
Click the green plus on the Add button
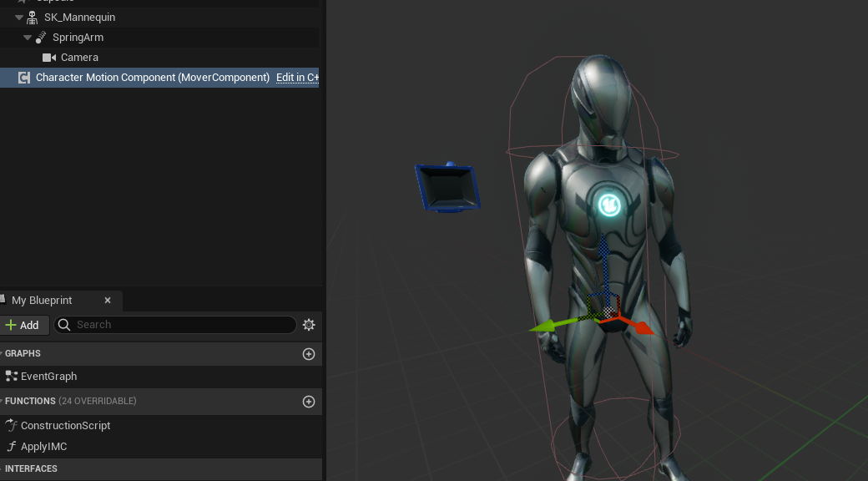pyautogui.click(x=11, y=325)
